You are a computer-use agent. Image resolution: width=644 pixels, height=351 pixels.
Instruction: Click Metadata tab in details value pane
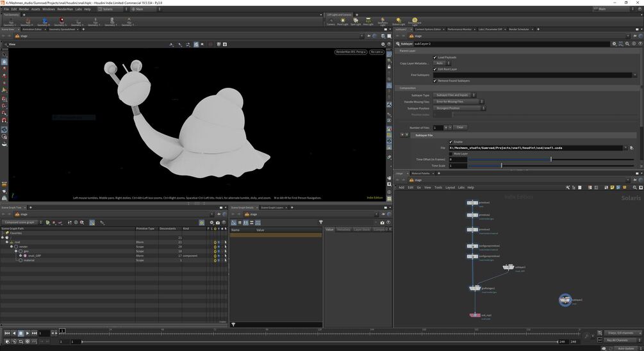[x=343, y=229]
